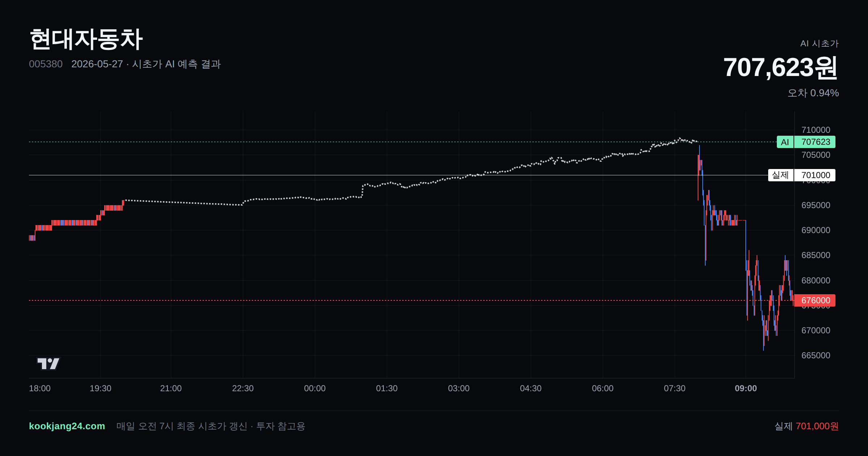Click the 690000 price axis label

point(816,230)
